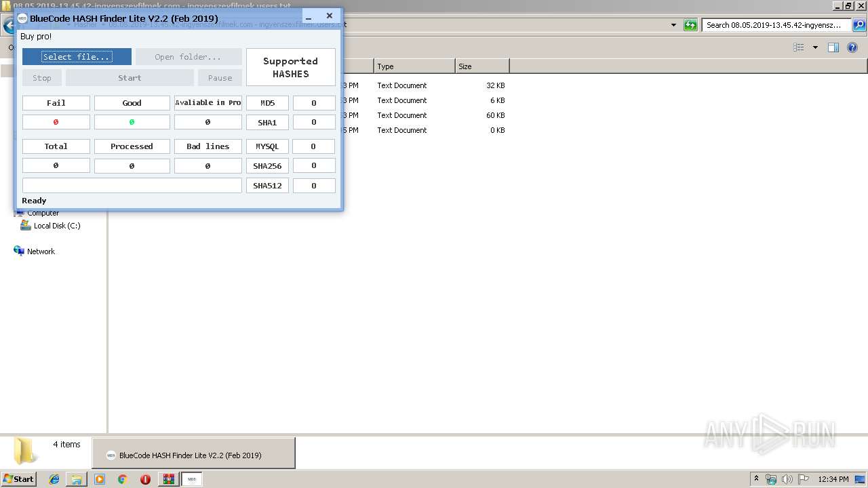Image resolution: width=868 pixels, height=488 pixels.
Task: Click Explorer's green refresh button
Action: (690, 25)
